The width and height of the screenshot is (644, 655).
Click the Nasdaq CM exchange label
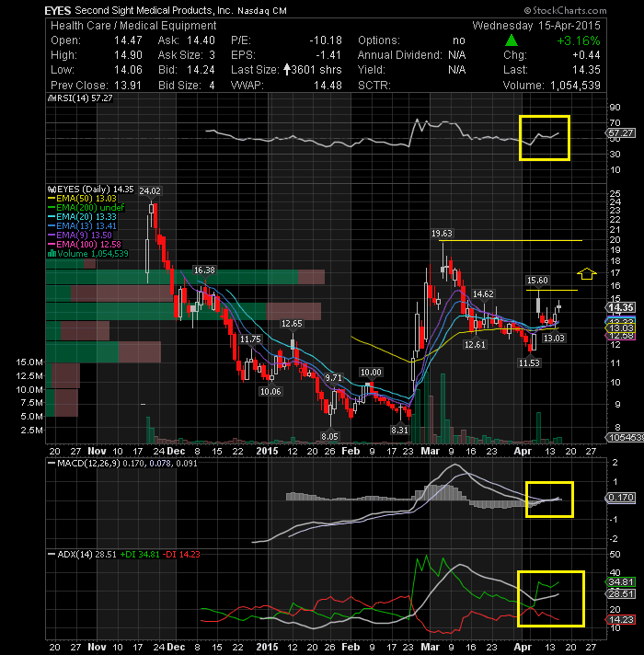click(262, 11)
